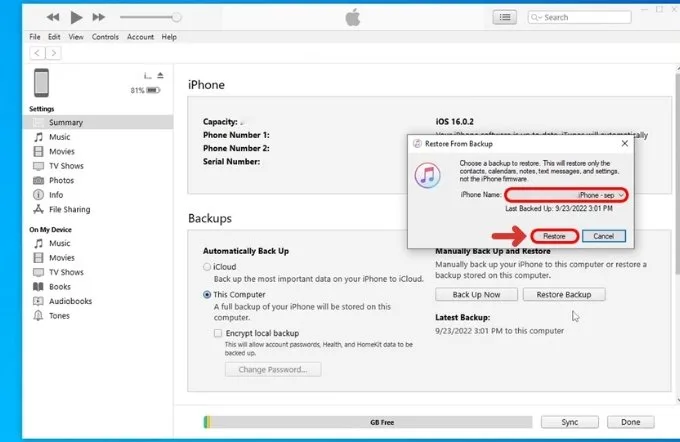Image resolution: width=680 pixels, height=442 pixels.
Task: Eject the iPhone with the eject icon
Action: pos(160,75)
